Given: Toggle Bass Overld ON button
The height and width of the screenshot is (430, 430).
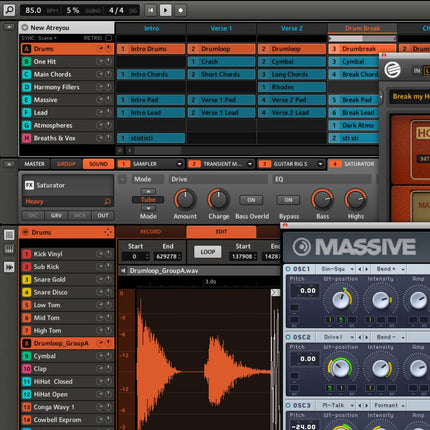Looking at the screenshot, I should point(251,200).
